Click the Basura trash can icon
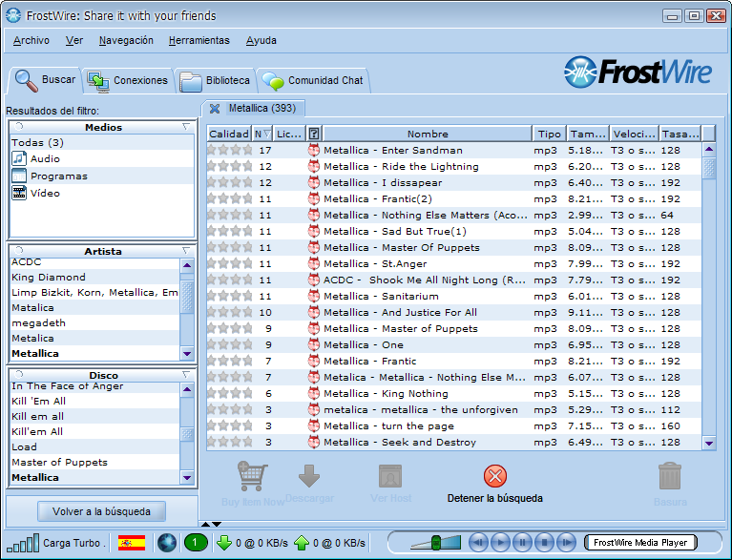This screenshot has width=732, height=560. click(670, 476)
